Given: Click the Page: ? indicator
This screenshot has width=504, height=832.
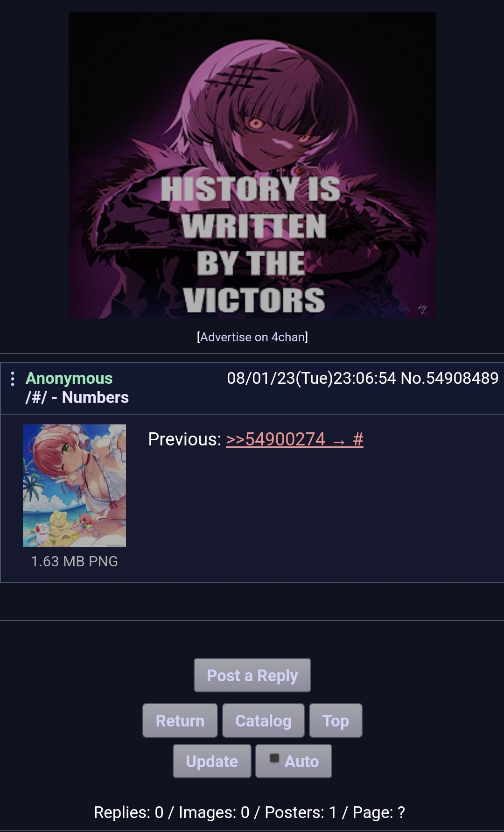Looking at the screenshot, I should point(379,812).
